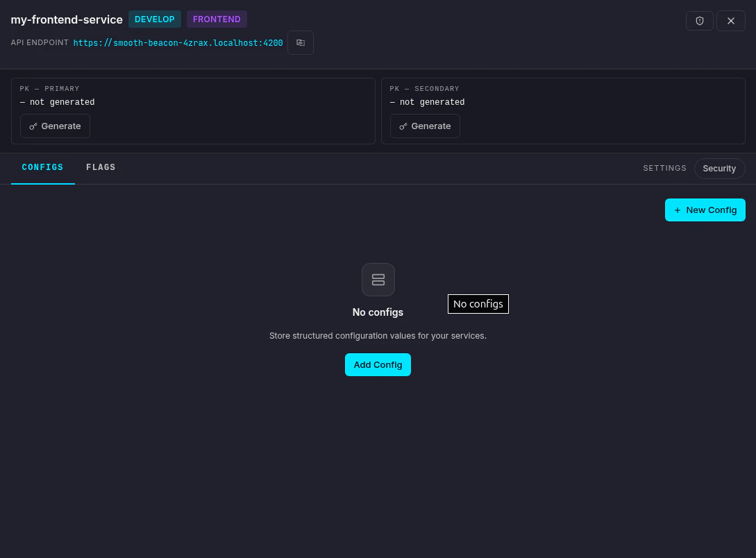Open Security settings
The height and width of the screenshot is (558, 756).
pyautogui.click(x=719, y=169)
